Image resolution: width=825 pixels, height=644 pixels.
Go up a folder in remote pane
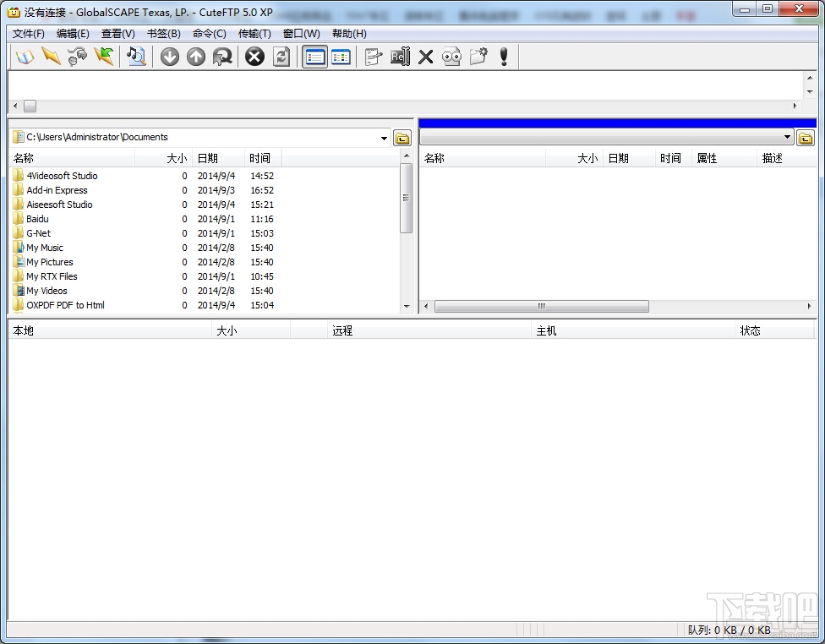pos(806,138)
